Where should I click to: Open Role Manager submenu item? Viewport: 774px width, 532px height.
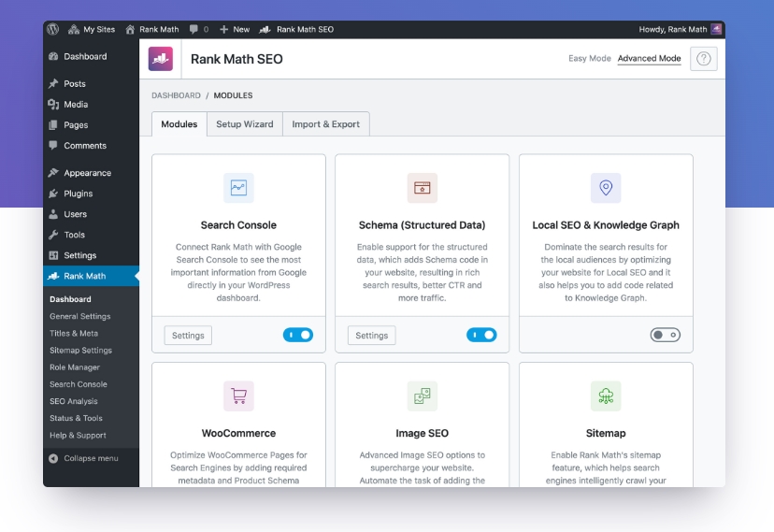[75, 367]
